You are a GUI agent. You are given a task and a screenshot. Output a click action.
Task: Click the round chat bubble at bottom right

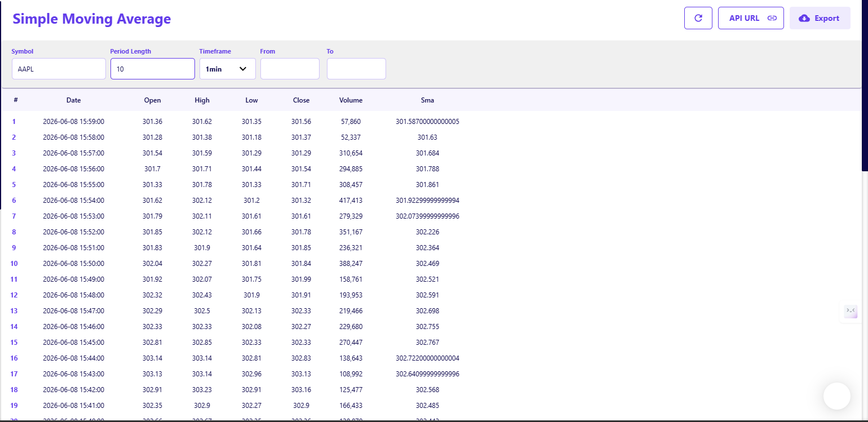coord(836,396)
